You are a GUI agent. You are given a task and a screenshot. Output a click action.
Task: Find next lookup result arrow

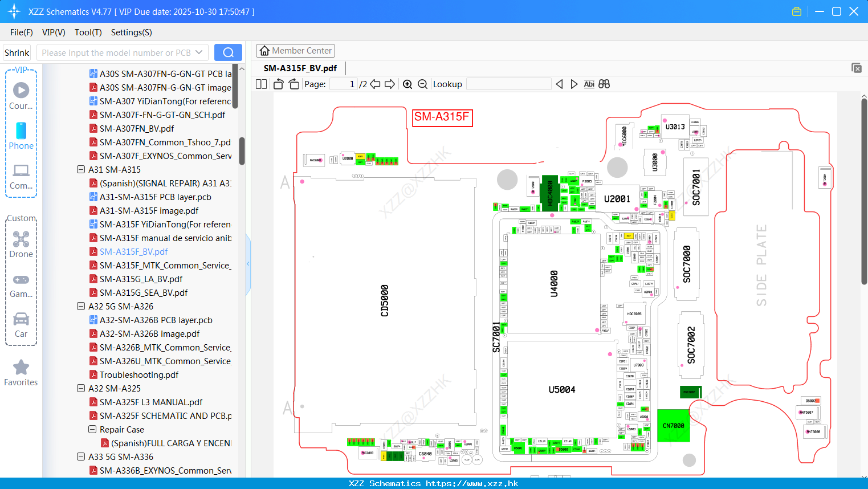574,84
